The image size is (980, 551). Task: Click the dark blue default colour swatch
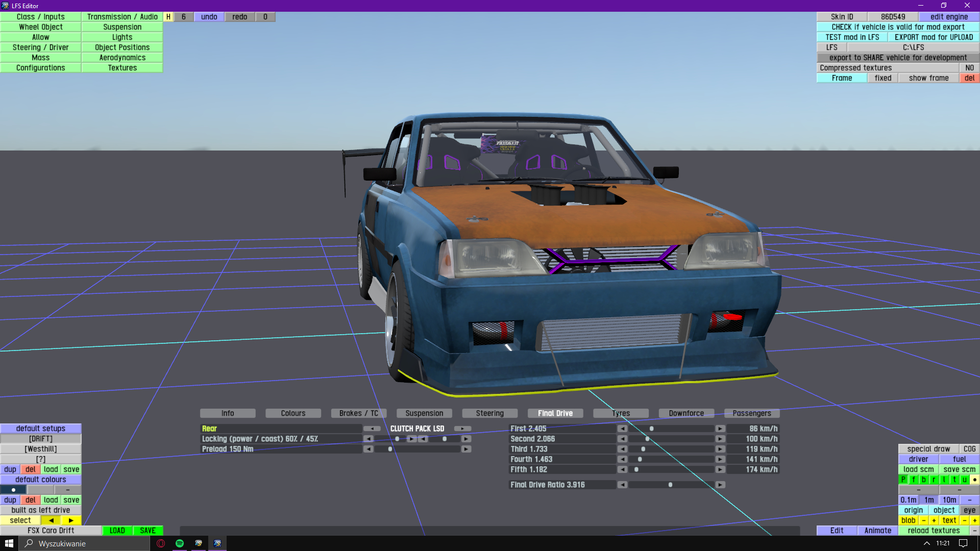(13, 490)
